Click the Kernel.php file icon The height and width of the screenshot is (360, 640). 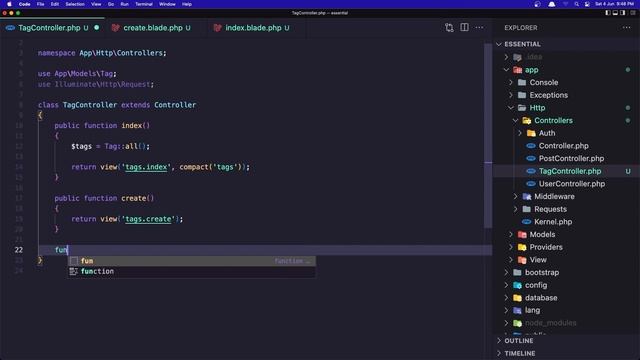point(527,222)
